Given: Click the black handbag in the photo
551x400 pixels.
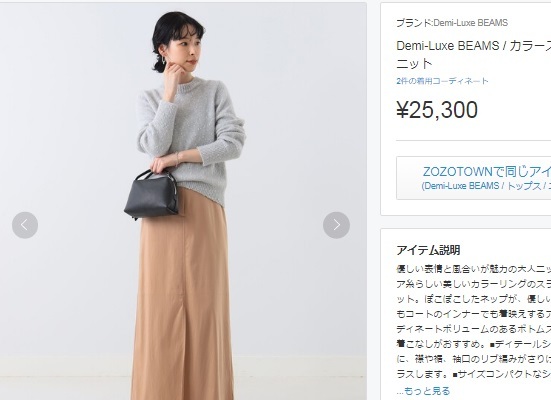Looking at the screenshot, I should [151, 194].
